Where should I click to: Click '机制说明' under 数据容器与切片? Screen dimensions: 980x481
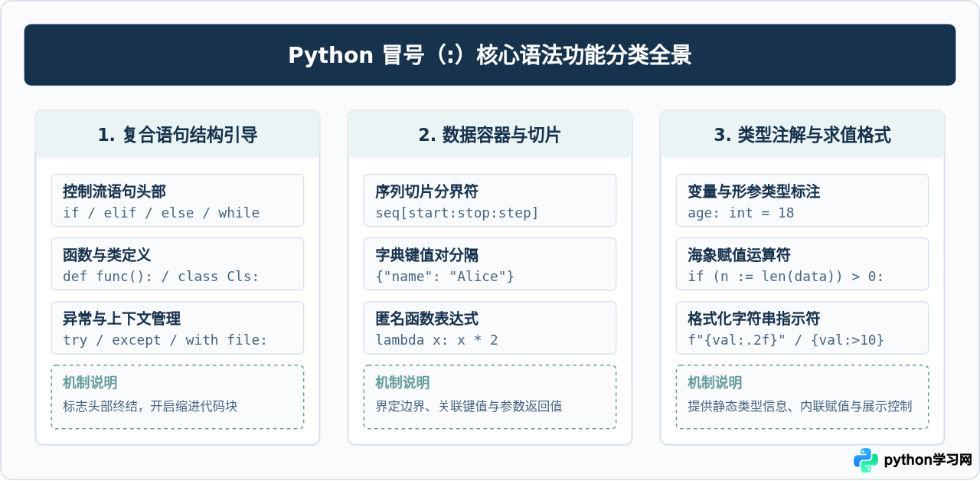pos(402,383)
